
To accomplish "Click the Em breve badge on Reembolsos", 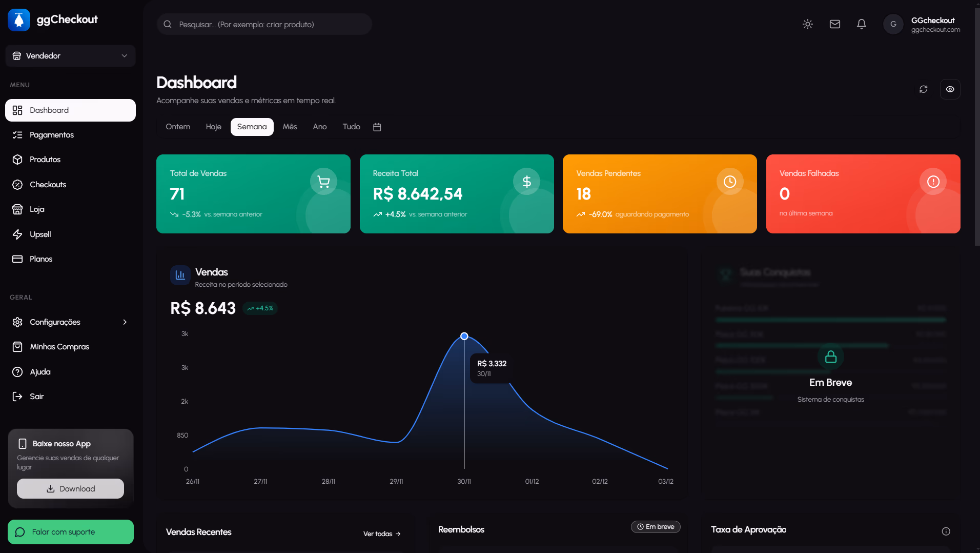I will point(656,527).
